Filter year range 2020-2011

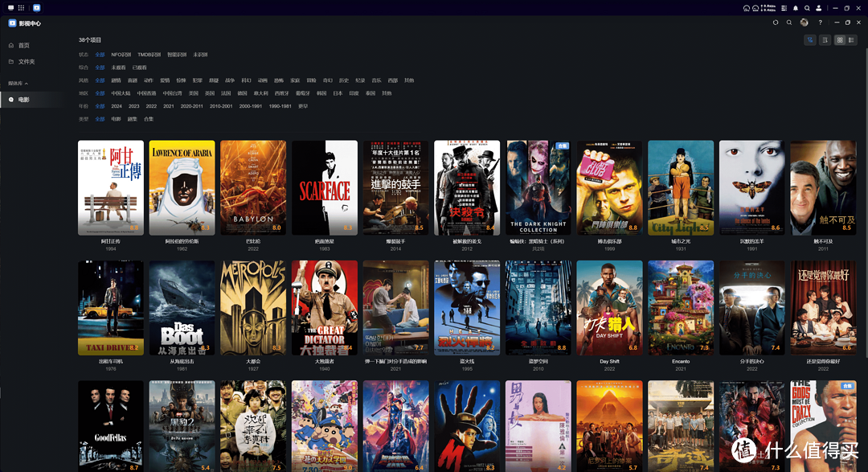coord(191,106)
